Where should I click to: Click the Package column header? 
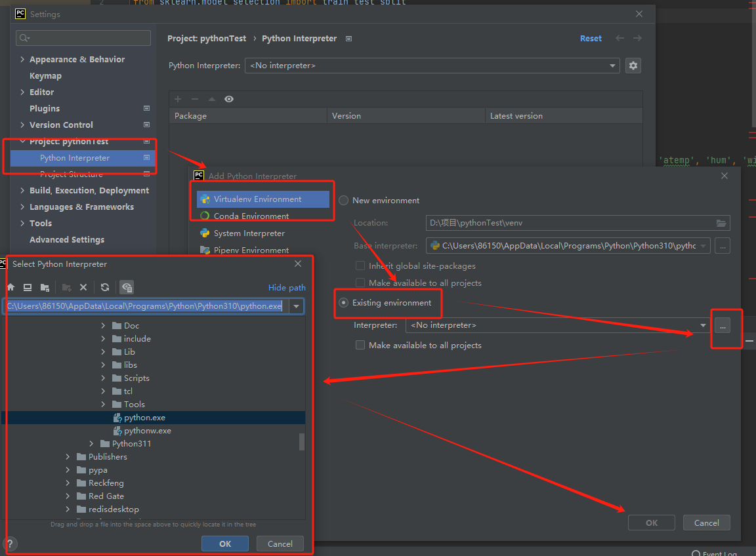[248, 115]
